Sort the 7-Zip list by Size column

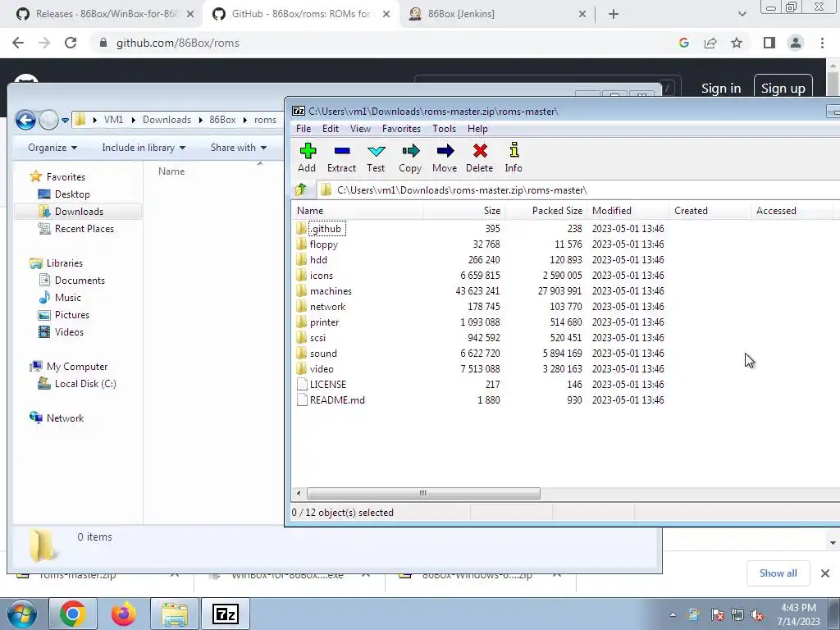tap(464, 211)
